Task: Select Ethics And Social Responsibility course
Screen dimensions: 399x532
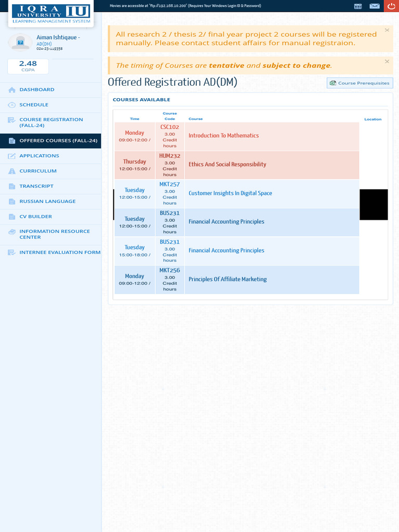Action: coord(228,165)
